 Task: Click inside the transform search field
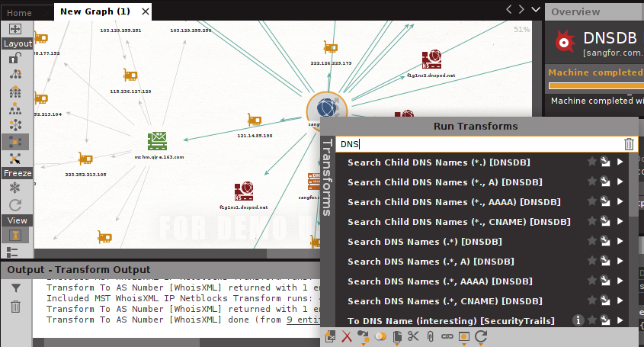tap(479, 144)
